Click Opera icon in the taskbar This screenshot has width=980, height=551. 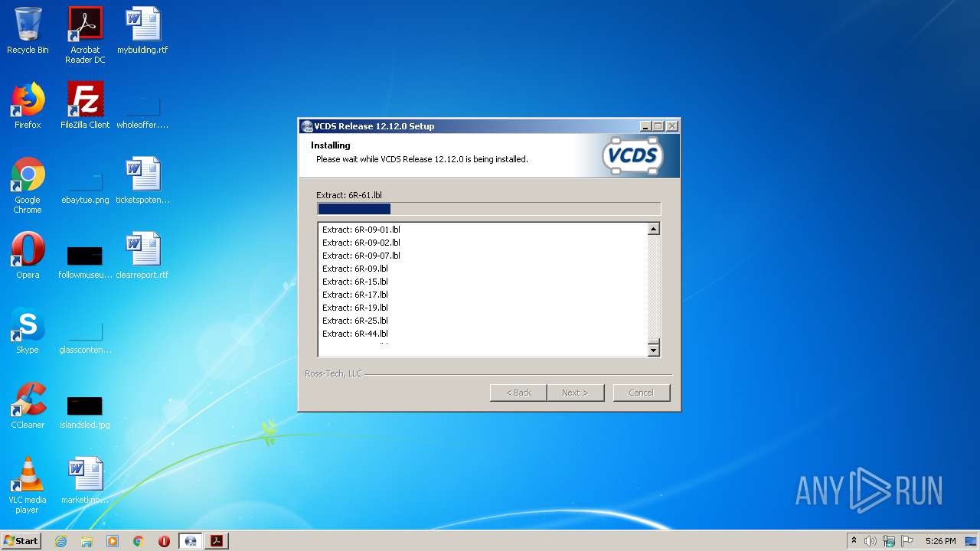point(164,541)
